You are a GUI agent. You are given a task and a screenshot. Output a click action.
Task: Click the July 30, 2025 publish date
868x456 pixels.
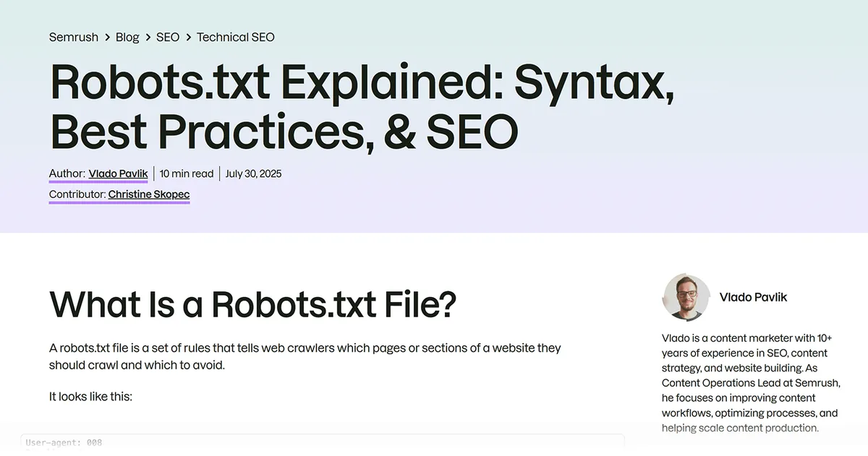click(x=253, y=173)
